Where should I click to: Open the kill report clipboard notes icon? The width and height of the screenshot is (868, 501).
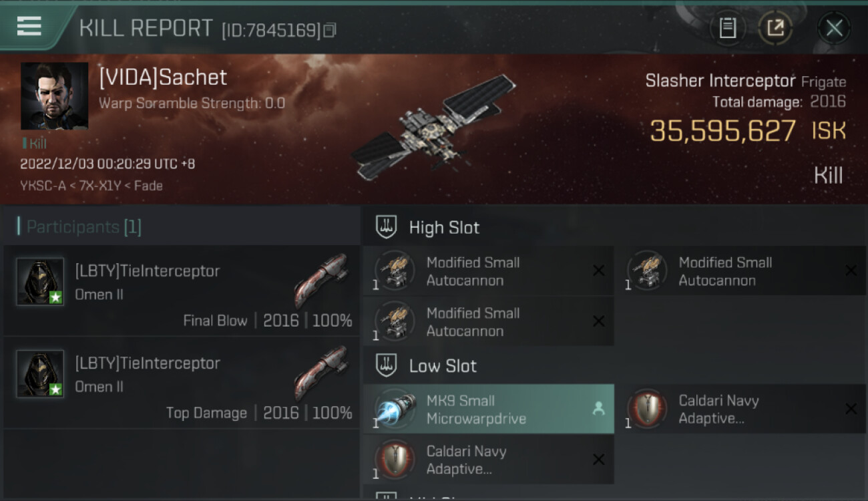[x=727, y=27]
